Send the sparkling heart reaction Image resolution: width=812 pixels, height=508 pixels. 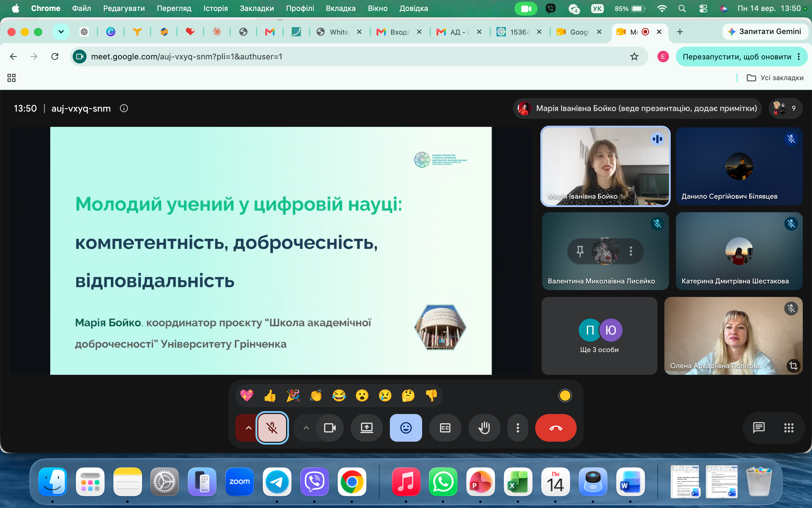coord(247,396)
